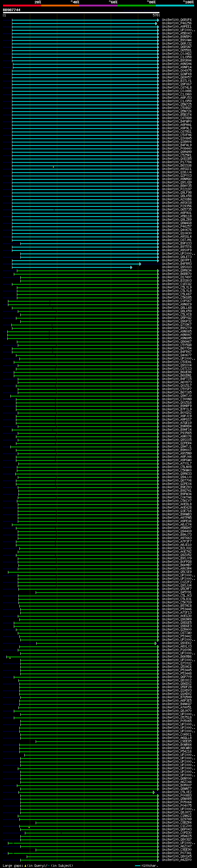Click the arrowhead ending the P46256 alignment

[x=156, y=24]
